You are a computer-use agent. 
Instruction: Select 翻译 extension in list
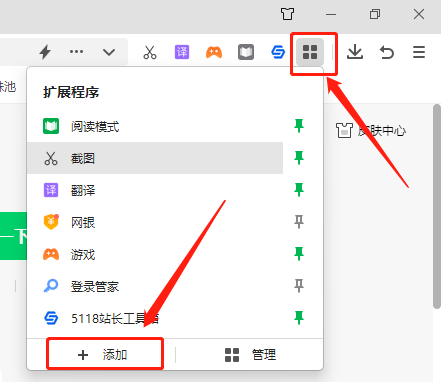click(x=155, y=190)
